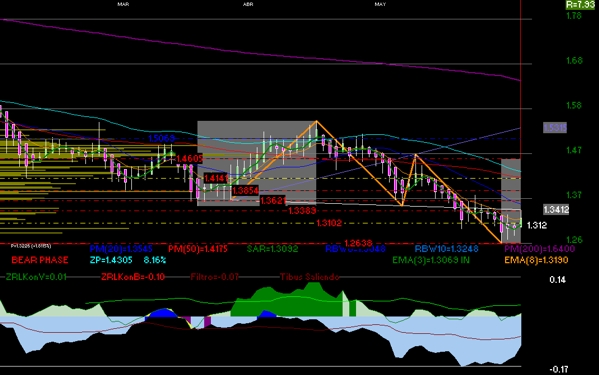The height and width of the screenshot is (375, 599).
Task: Select the ABR month marker
Action: point(248,4)
